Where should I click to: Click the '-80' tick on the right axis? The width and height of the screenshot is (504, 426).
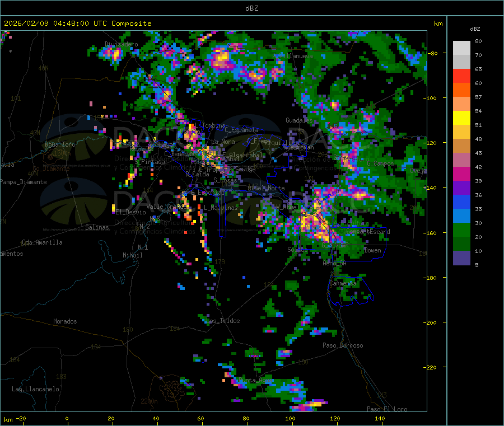(x=433, y=53)
